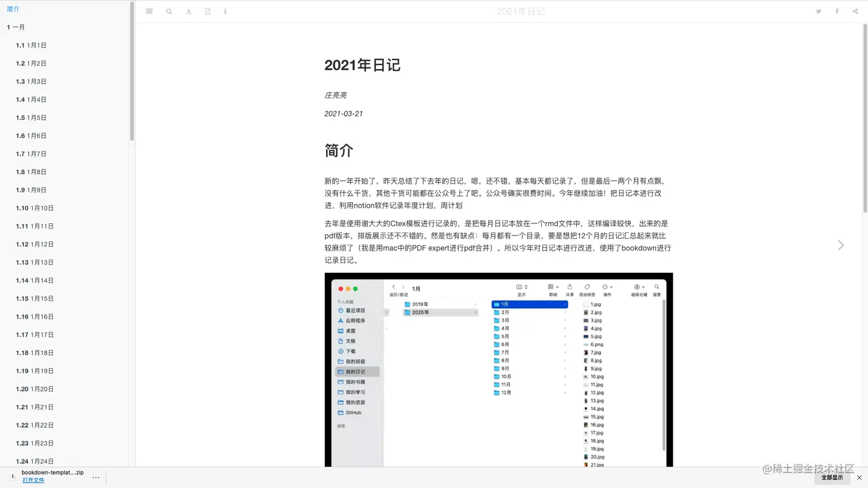
Task: Open the extra share options
Action: click(x=855, y=11)
